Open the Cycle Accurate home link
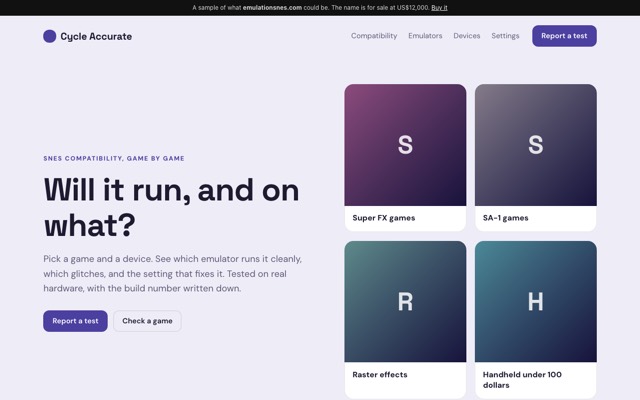Image resolution: width=640 pixels, height=400 pixels. click(87, 36)
